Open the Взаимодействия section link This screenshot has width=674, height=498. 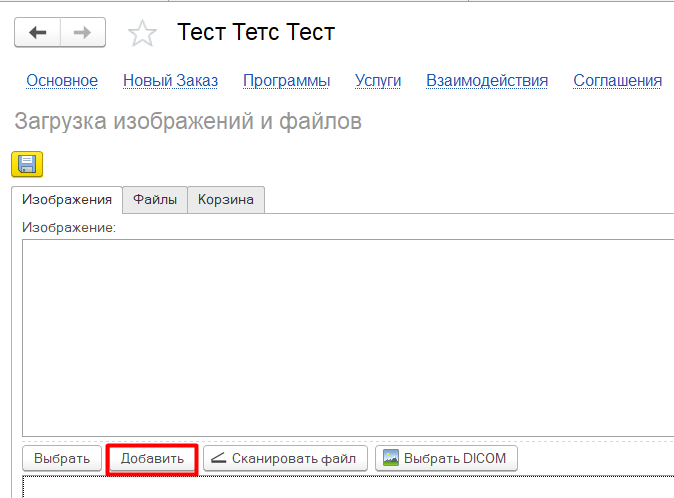tap(487, 81)
